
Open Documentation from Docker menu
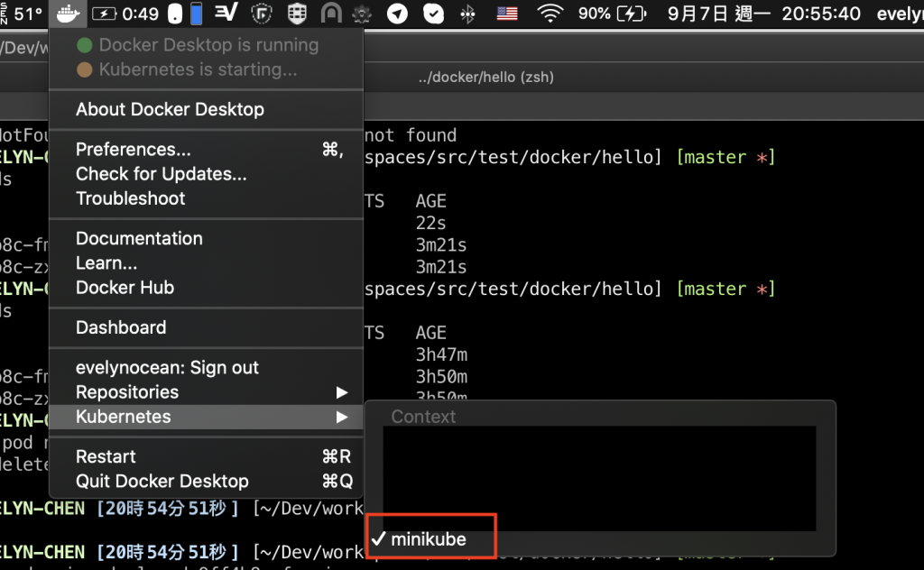[x=206, y=238]
